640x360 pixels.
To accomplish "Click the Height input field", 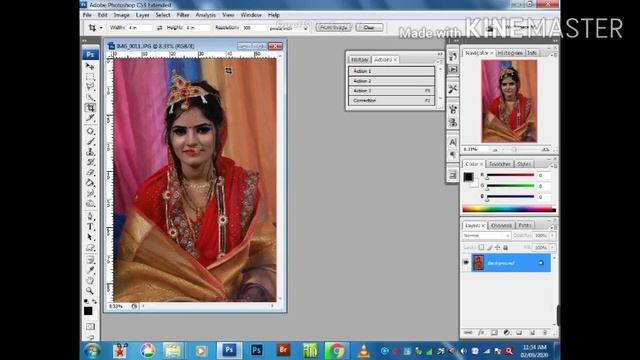I will [198, 28].
